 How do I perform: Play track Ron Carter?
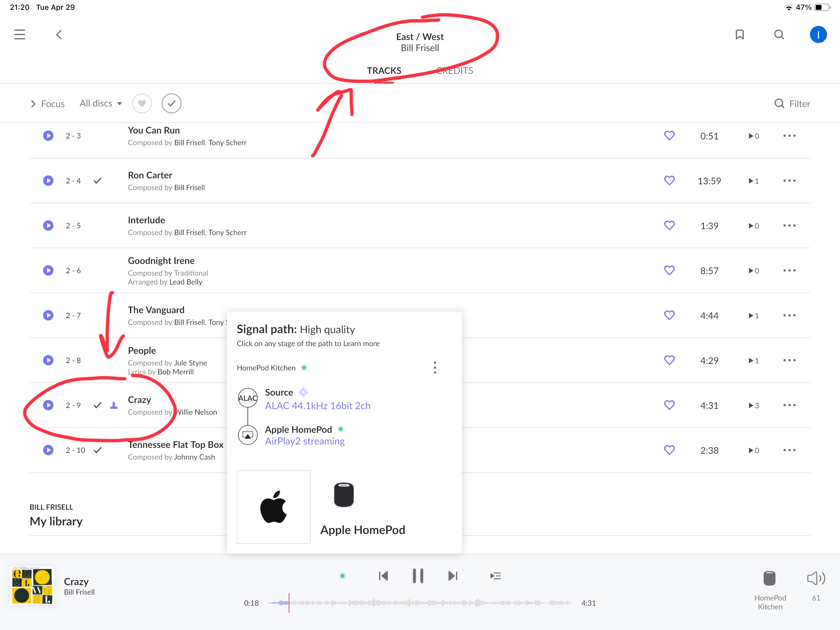click(x=48, y=181)
